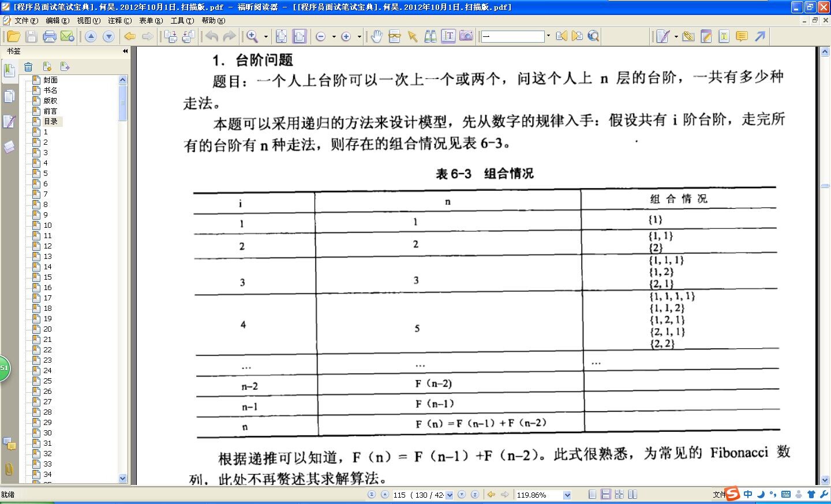Select the blue arrow drawing tool
The width and height of the screenshot is (831, 504).
[x=760, y=36]
